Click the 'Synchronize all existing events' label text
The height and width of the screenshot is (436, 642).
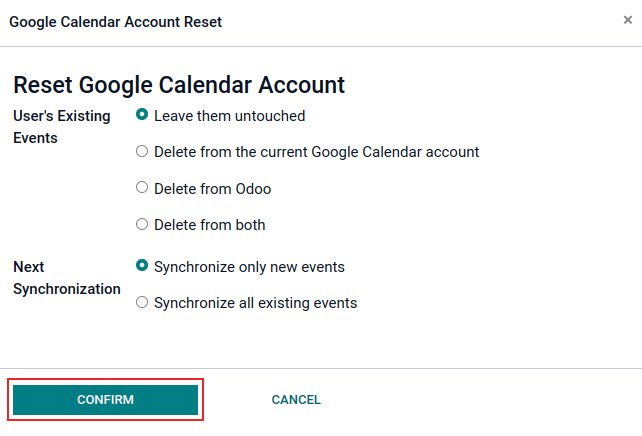coord(255,302)
